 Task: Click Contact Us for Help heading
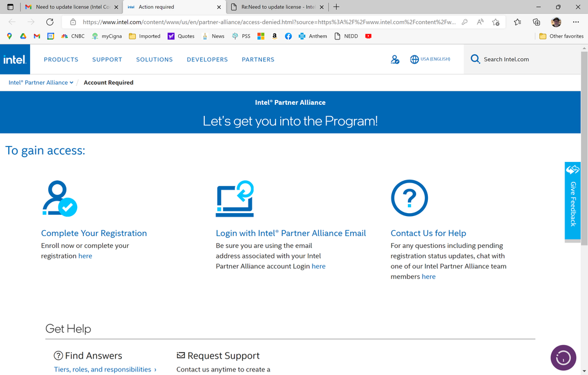click(x=428, y=233)
